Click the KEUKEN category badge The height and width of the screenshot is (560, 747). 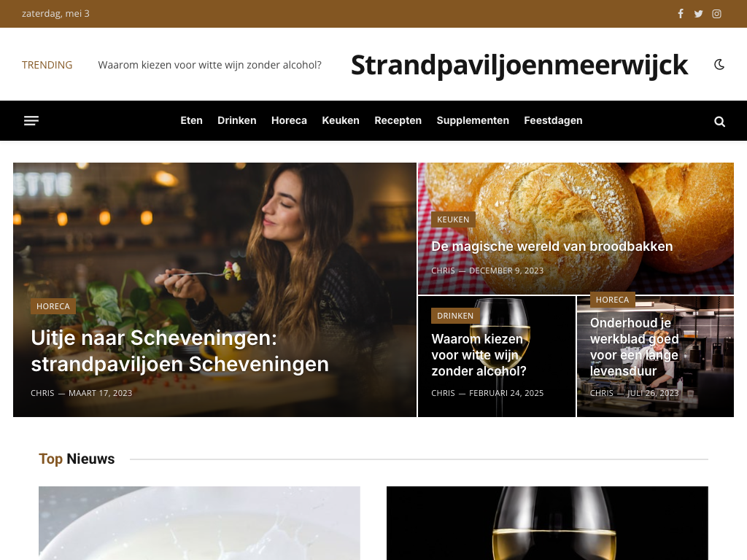click(x=453, y=219)
